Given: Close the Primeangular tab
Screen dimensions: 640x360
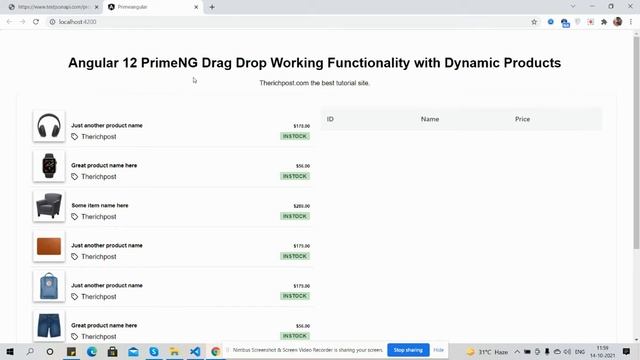Looking at the screenshot, I should coord(196,7).
